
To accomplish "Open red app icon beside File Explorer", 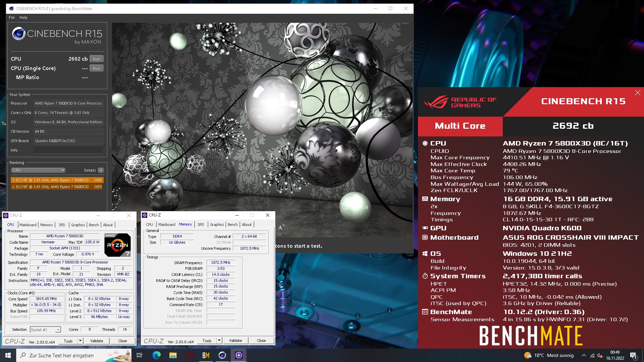I will click(x=189, y=355).
